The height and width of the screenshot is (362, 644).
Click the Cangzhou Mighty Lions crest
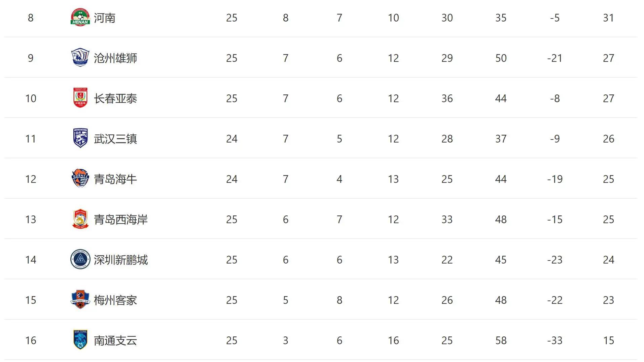point(80,57)
